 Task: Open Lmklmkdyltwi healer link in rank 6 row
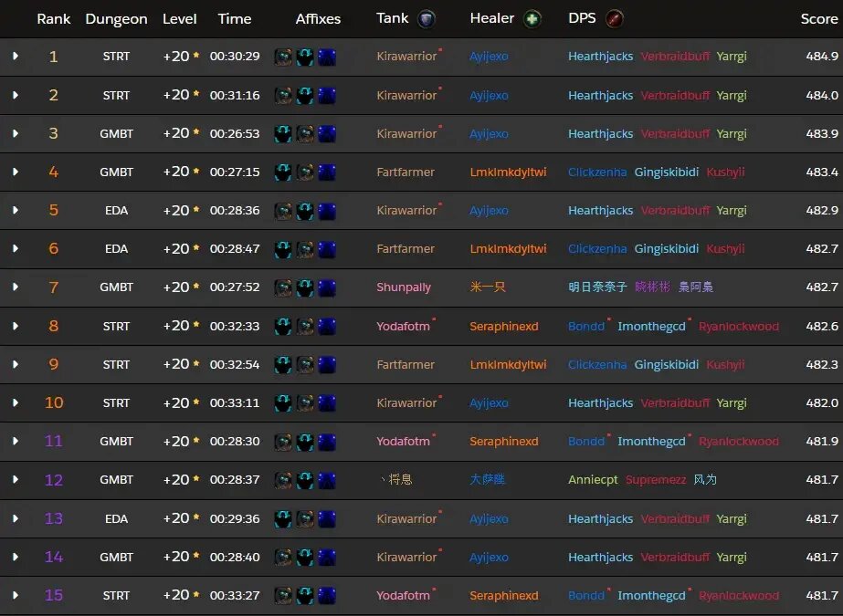(x=508, y=248)
